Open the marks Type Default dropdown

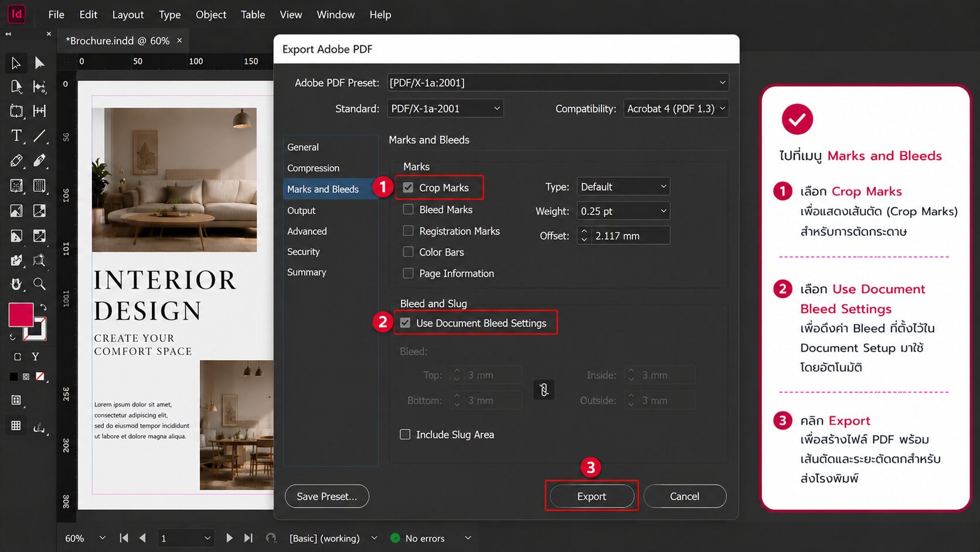tap(624, 187)
